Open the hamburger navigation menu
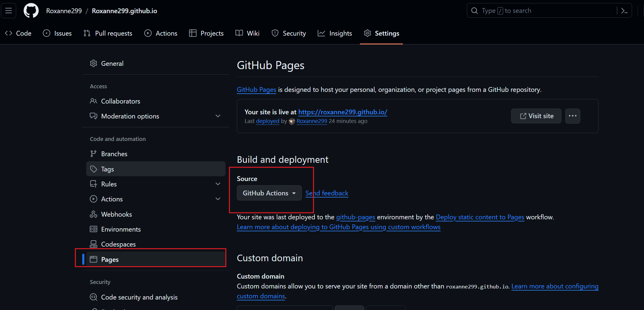644x310 pixels. [x=9, y=11]
